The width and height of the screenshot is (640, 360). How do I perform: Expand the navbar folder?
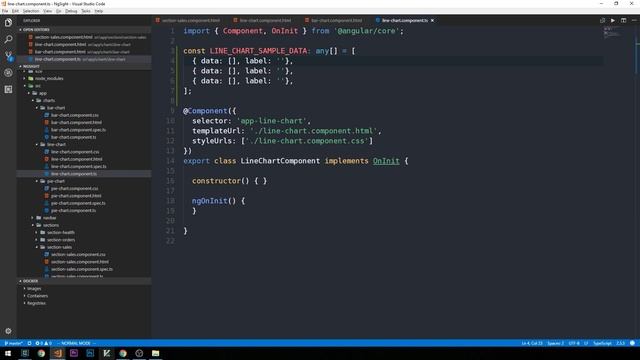click(49, 218)
